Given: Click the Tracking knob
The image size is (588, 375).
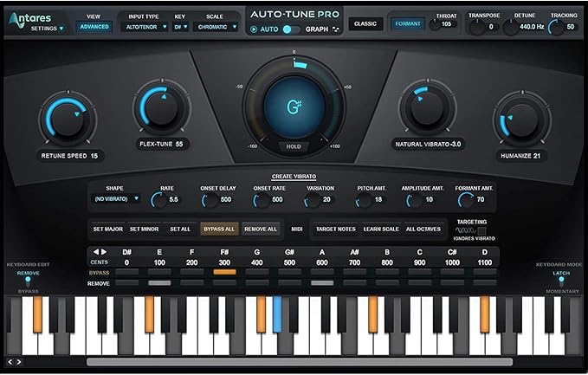Looking at the screenshot, I should [x=557, y=27].
